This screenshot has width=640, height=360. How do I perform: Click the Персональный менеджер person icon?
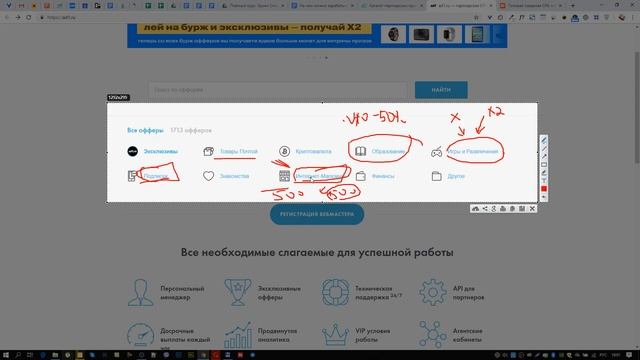140,292
